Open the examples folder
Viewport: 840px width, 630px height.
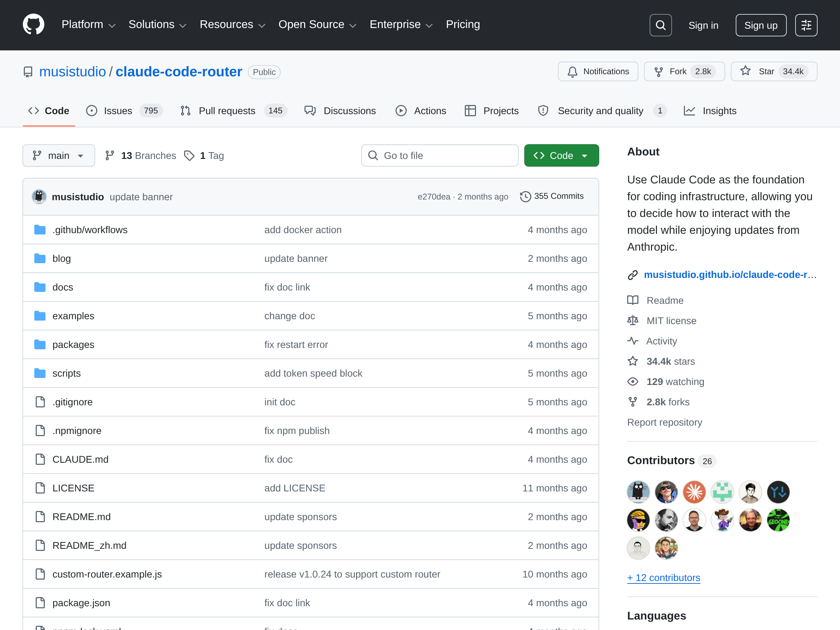click(73, 316)
